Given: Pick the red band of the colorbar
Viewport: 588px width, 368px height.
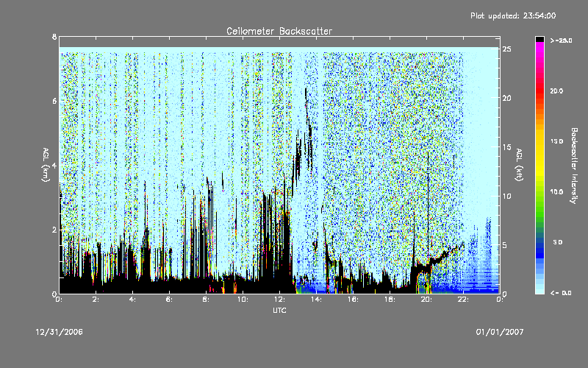Looking at the screenshot, I should pos(539,91).
